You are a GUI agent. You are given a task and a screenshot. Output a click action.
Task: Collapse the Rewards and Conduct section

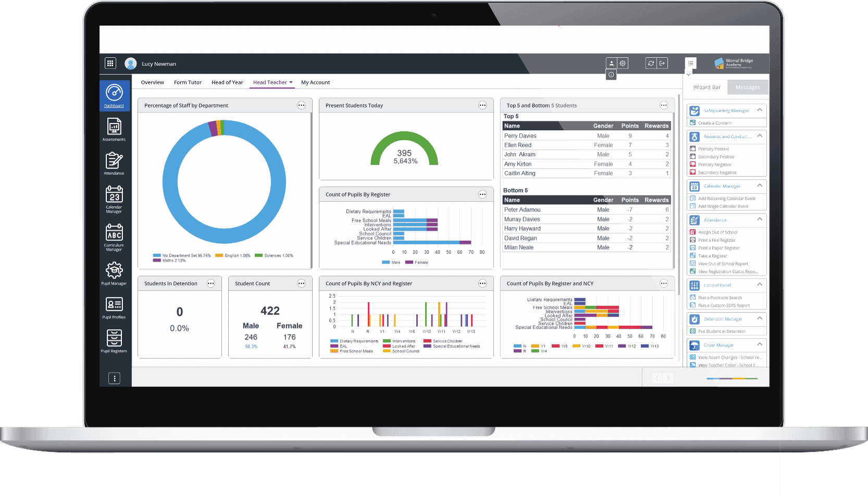(x=760, y=136)
